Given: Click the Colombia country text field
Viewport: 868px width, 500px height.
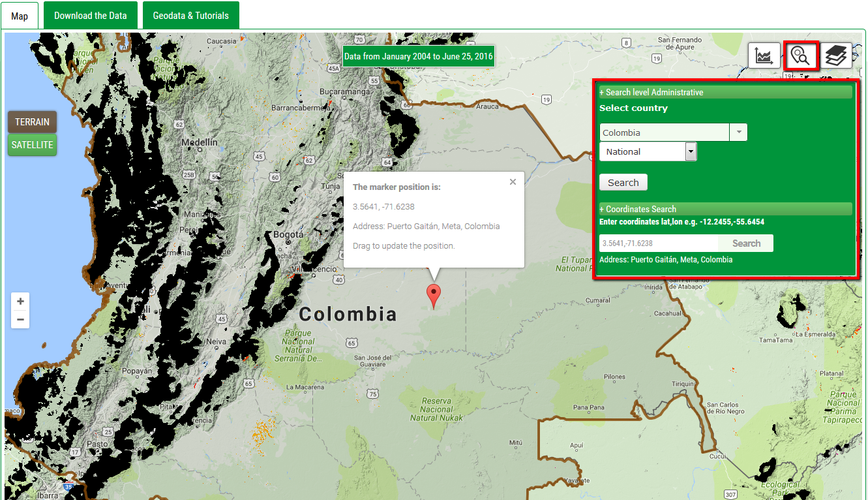Looking at the screenshot, I should pos(665,133).
